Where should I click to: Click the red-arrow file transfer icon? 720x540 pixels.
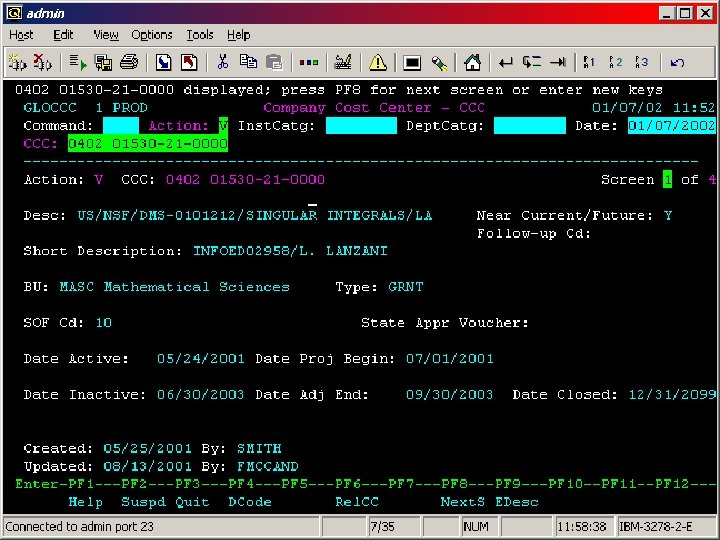tap(189, 62)
